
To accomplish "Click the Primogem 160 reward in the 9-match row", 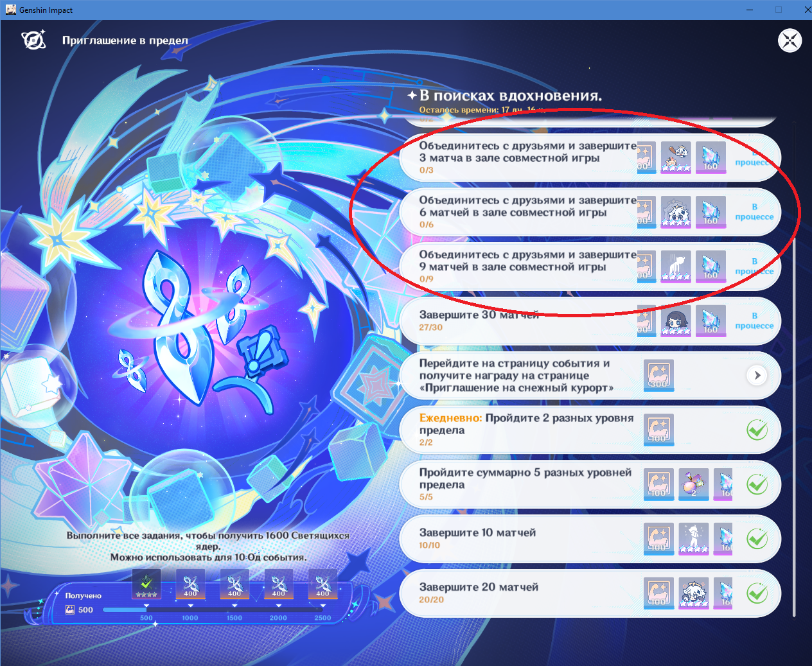I will tap(710, 267).
